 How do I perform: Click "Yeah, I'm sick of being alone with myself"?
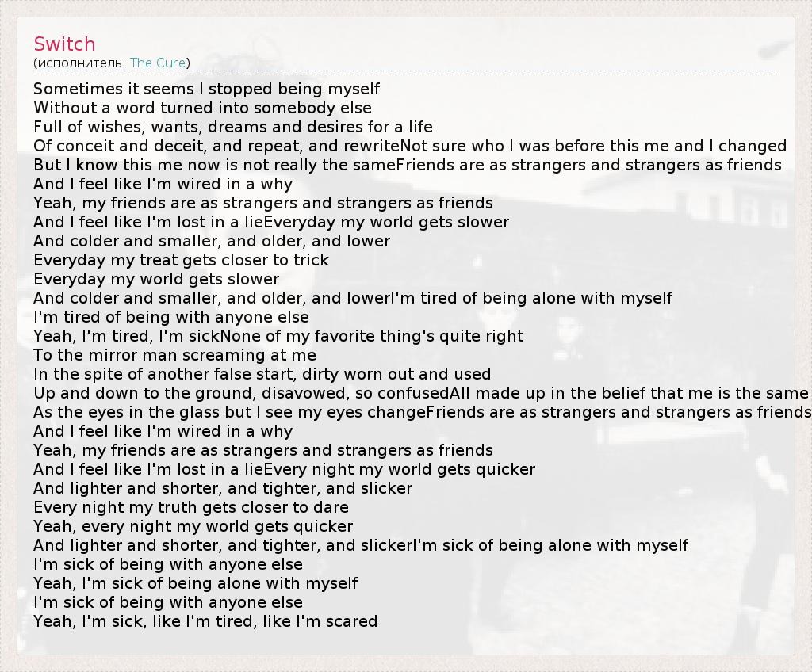click(195, 583)
